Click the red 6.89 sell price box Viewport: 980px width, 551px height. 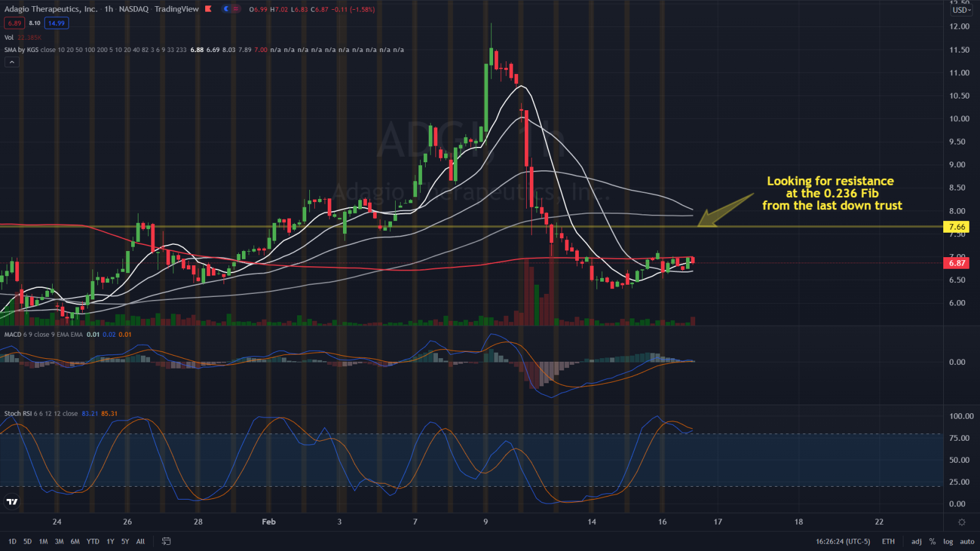(x=15, y=23)
